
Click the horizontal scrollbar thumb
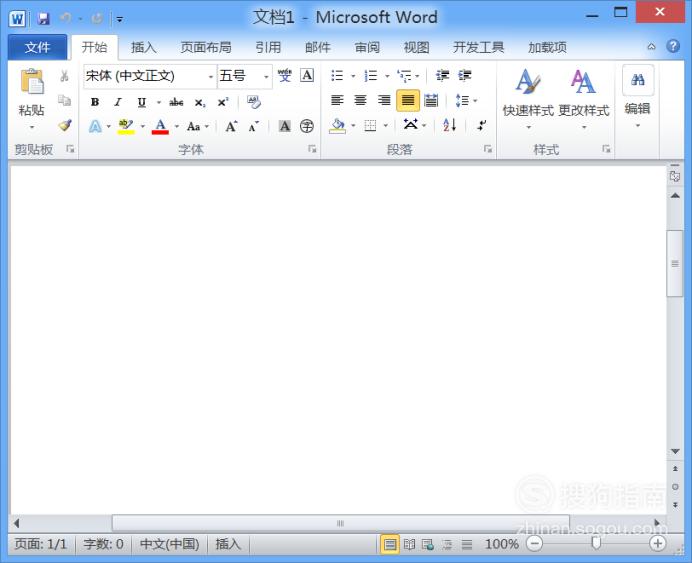340,523
